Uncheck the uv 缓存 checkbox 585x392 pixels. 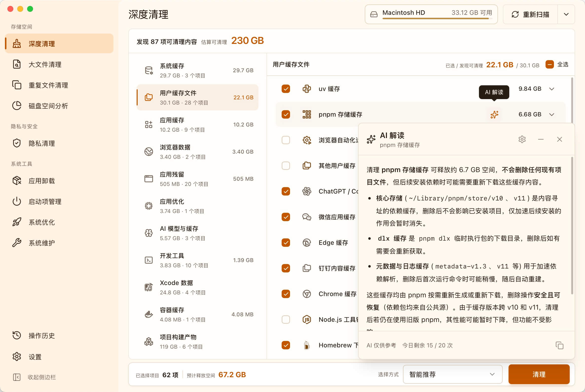pyautogui.click(x=286, y=89)
